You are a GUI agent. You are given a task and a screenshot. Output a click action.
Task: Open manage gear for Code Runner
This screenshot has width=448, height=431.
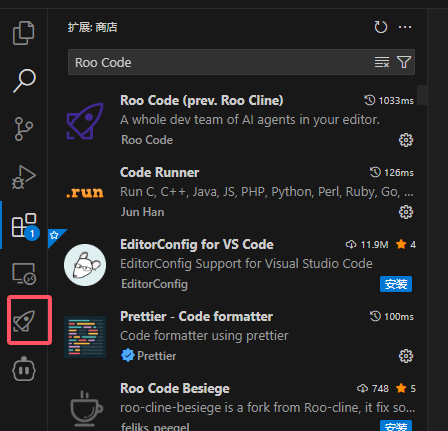click(406, 212)
